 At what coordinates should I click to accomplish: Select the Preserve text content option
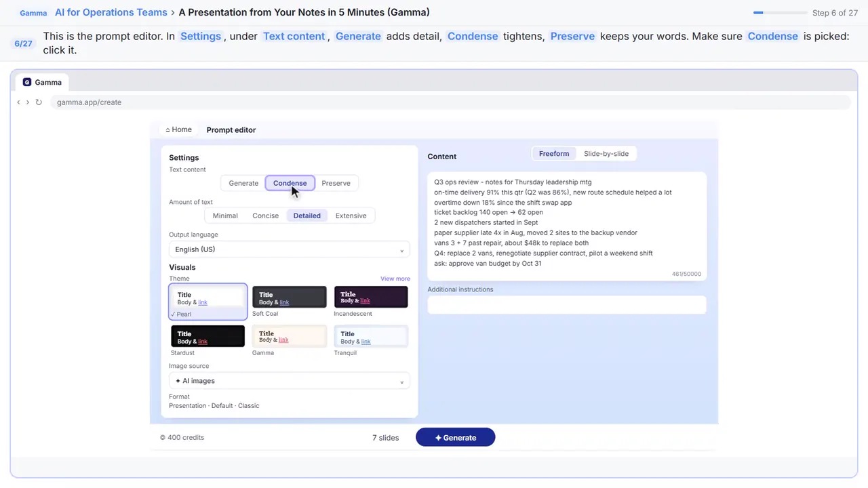(336, 183)
